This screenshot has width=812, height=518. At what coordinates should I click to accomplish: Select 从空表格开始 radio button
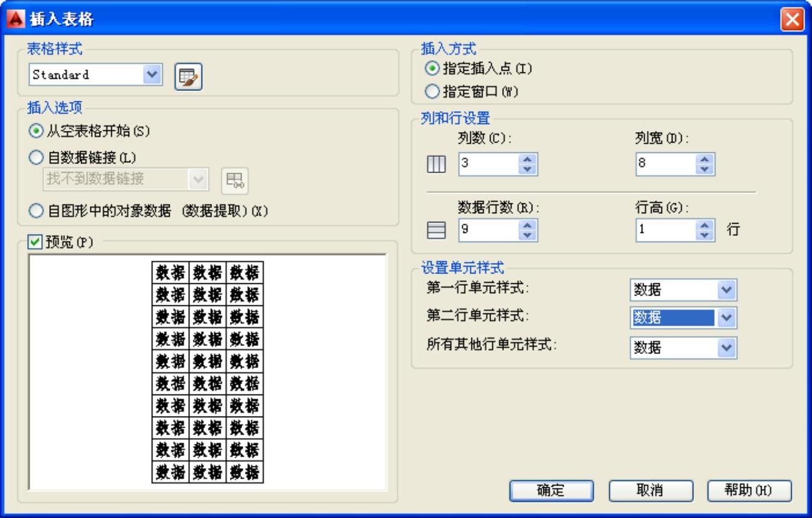[36, 131]
